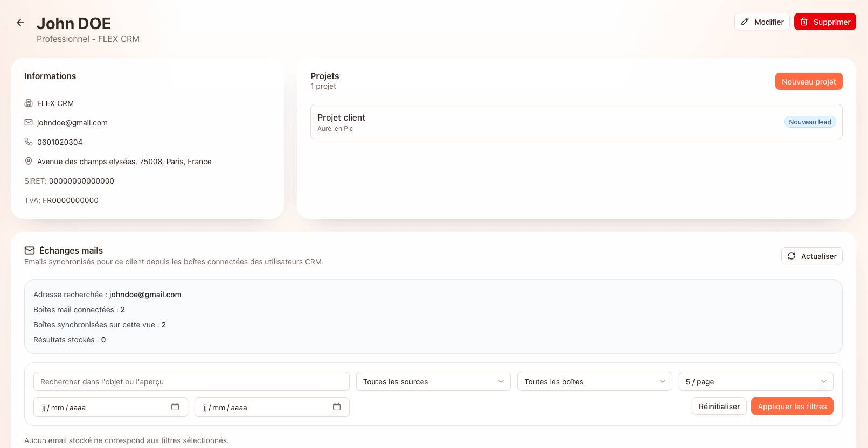
Task: Click the pencil icon in the Modifier button
Action: click(x=745, y=22)
